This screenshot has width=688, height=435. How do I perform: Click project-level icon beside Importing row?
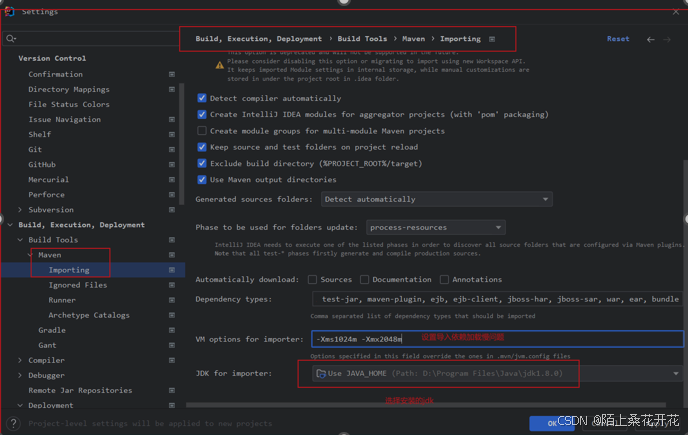click(x=172, y=270)
